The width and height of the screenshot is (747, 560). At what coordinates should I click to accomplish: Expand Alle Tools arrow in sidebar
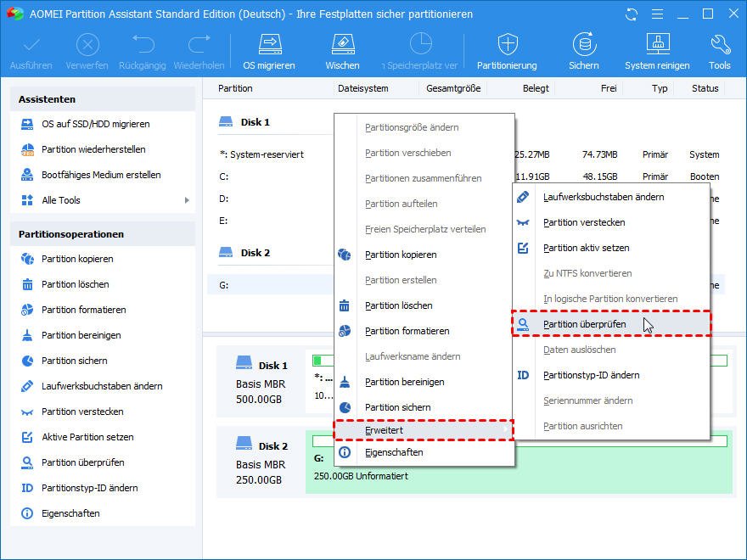187,200
